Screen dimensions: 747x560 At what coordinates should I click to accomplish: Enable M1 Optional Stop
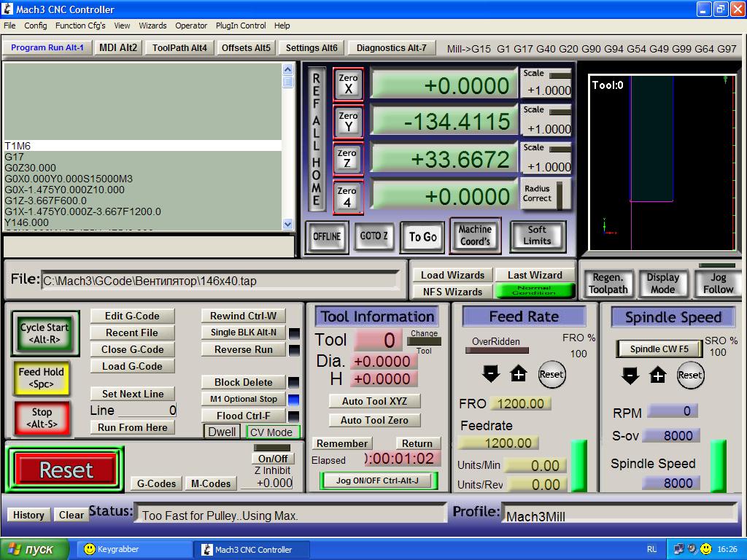(x=243, y=399)
